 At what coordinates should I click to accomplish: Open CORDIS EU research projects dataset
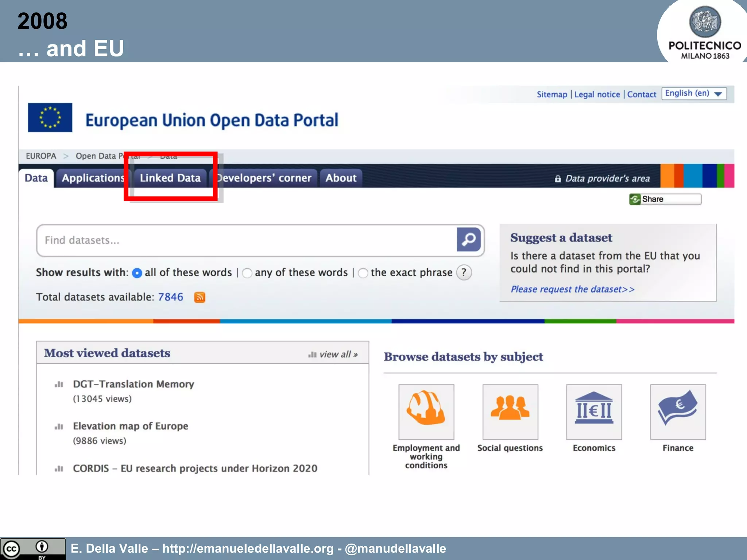pyautogui.click(x=195, y=468)
